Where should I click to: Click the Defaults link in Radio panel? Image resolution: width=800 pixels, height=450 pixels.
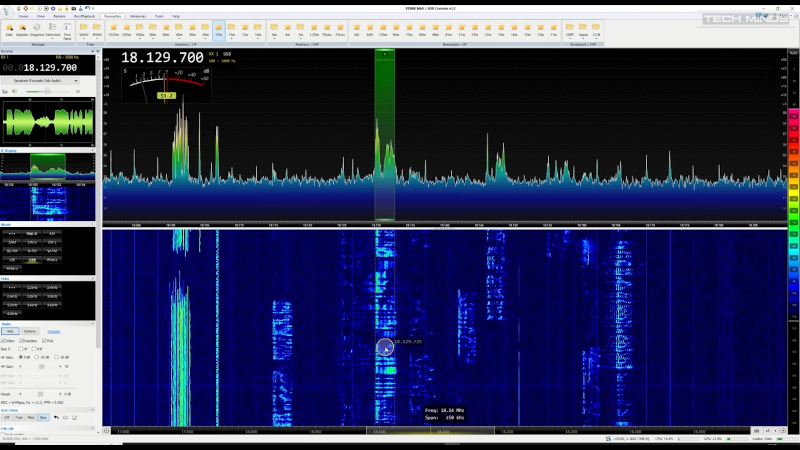tap(54, 331)
